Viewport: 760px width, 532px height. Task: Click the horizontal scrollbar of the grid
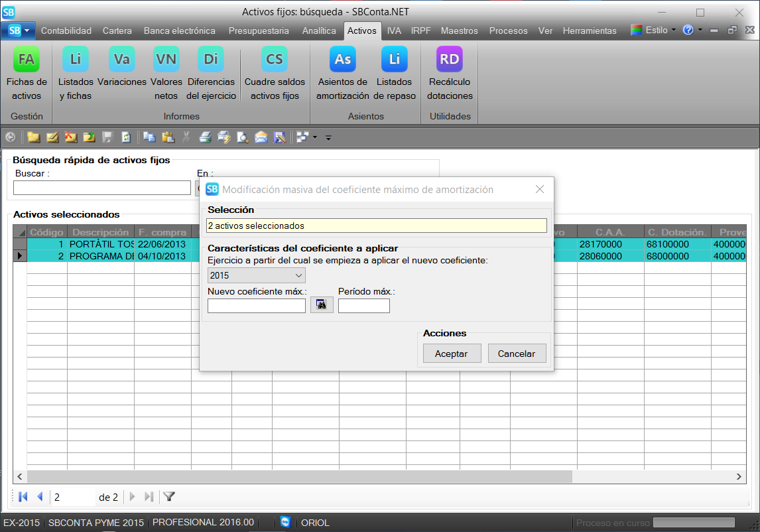click(298, 477)
